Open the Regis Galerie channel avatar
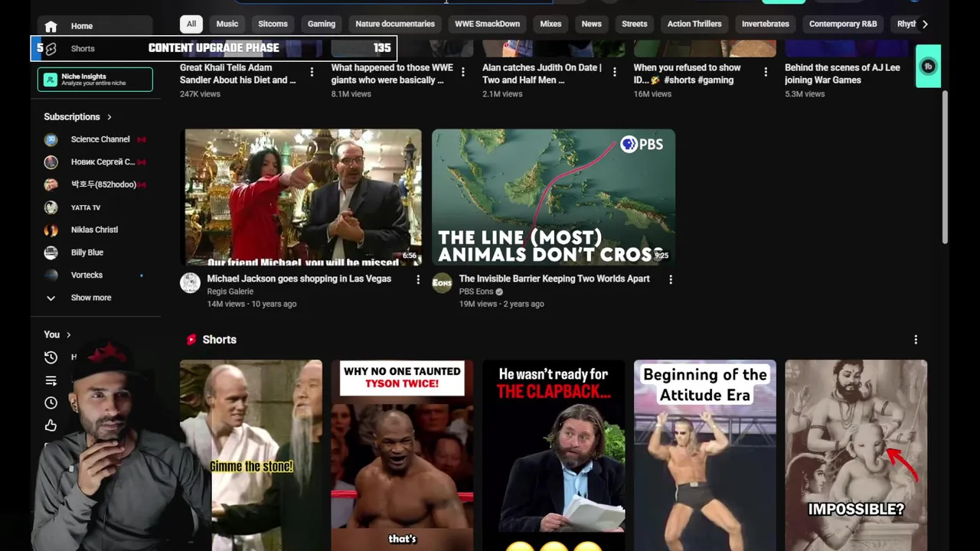Screen dimensions: 980x551 tap(190, 283)
